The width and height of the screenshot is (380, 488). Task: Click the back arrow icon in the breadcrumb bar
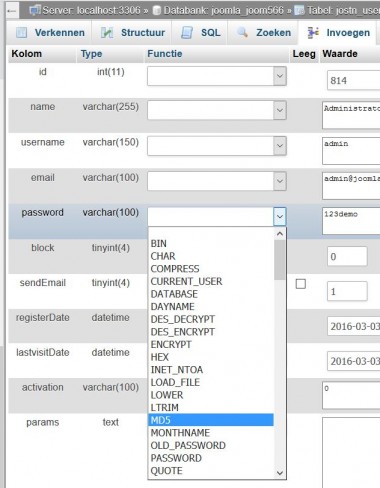[12, 11]
